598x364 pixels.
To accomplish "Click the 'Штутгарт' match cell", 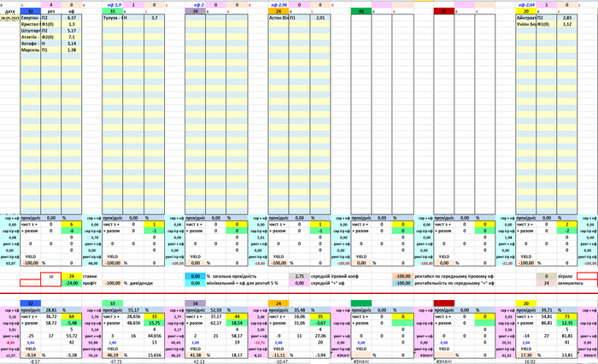I will coord(31,31).
